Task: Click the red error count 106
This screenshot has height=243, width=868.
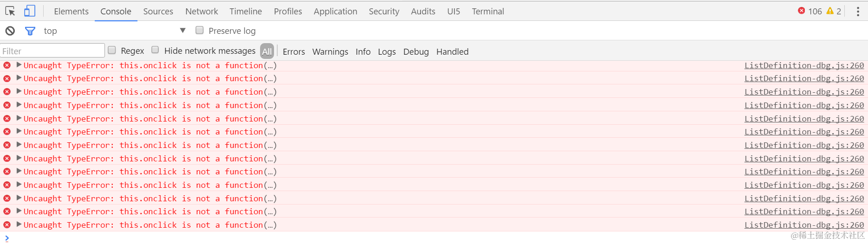Action: 810,11
